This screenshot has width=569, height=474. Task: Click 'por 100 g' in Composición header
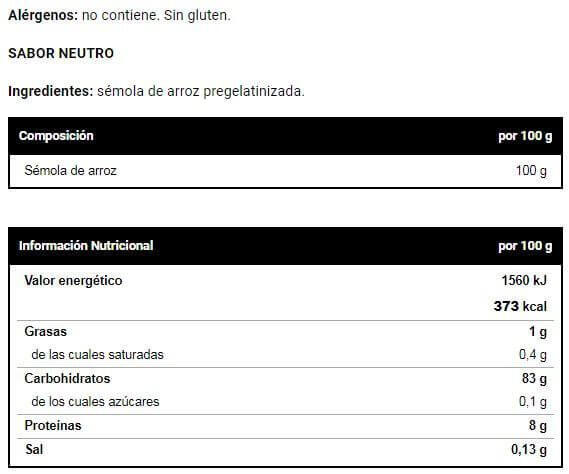pos(525,136)
